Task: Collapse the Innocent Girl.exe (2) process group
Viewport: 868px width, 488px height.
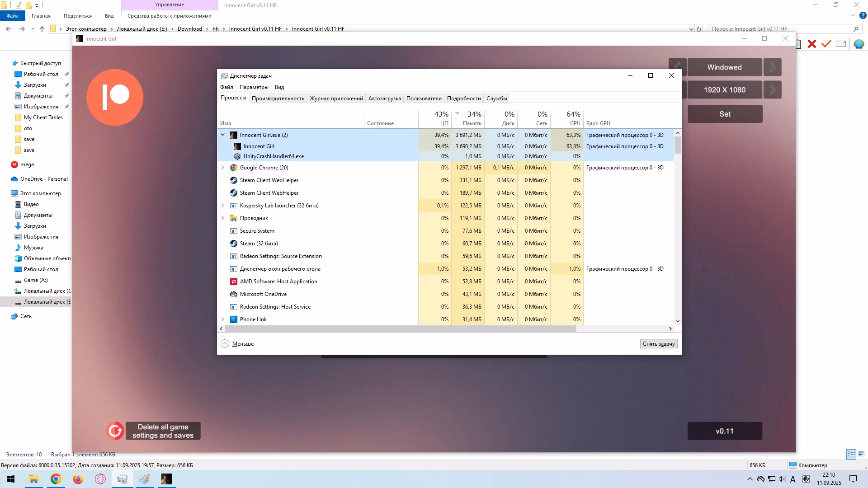Action: point(222,135)
